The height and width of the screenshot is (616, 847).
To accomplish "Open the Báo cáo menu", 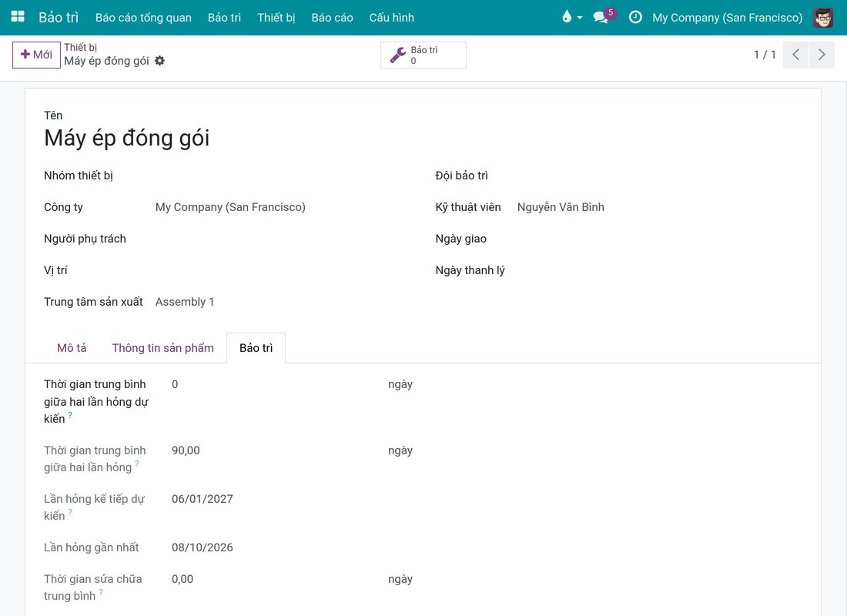I will 332,17.
